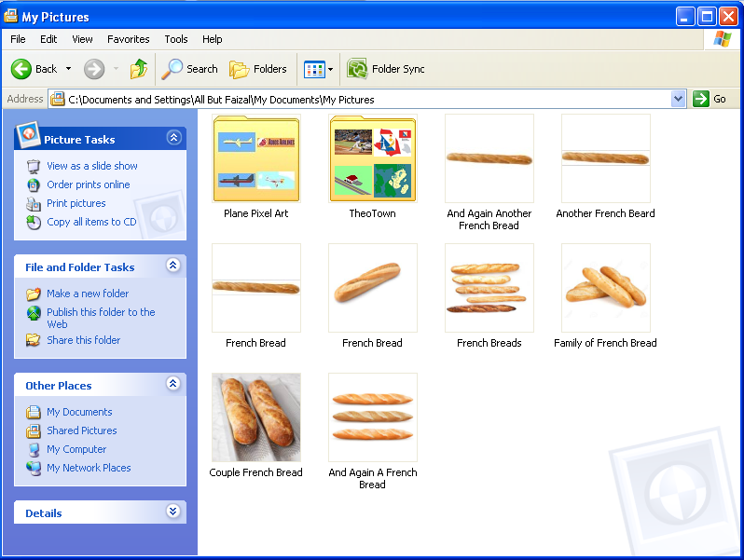Open My Network Places link
This screenshot has height=560, width=744.
[89, 468]
